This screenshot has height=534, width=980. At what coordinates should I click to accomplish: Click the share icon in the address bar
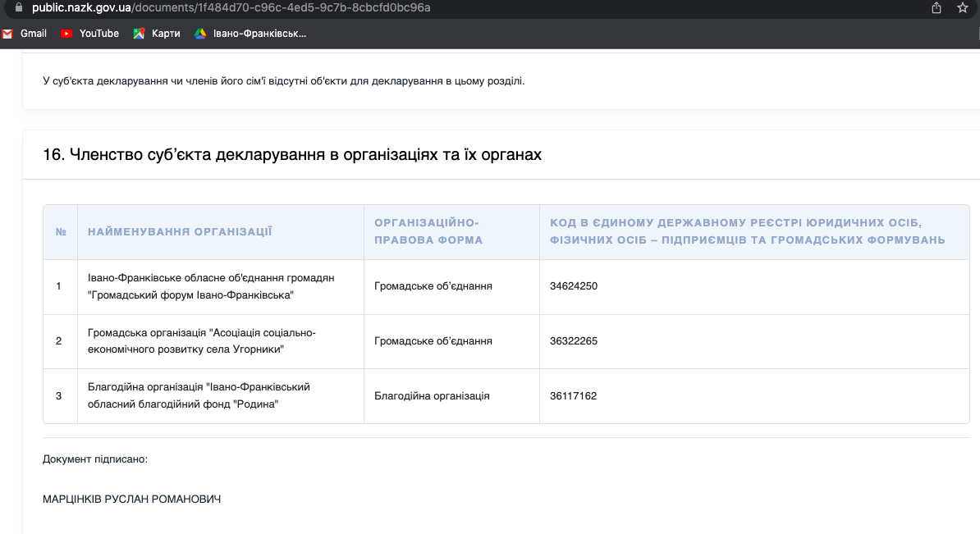[x=936, y=7]
